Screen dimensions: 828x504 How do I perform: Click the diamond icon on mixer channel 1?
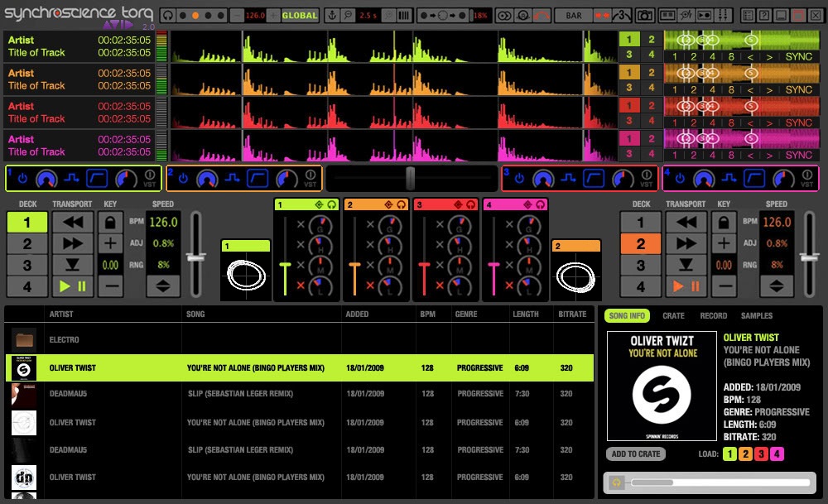pyautogui.click(x=319, y=204)
